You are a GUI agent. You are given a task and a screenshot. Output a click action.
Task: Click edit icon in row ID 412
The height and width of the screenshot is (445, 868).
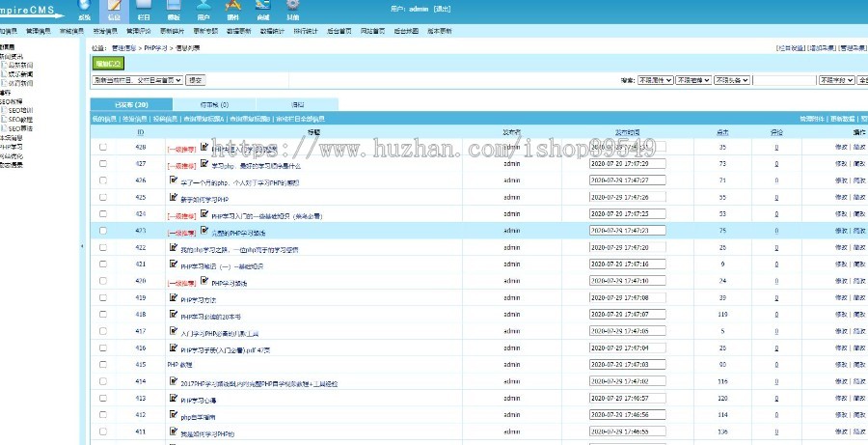[174, 414]
